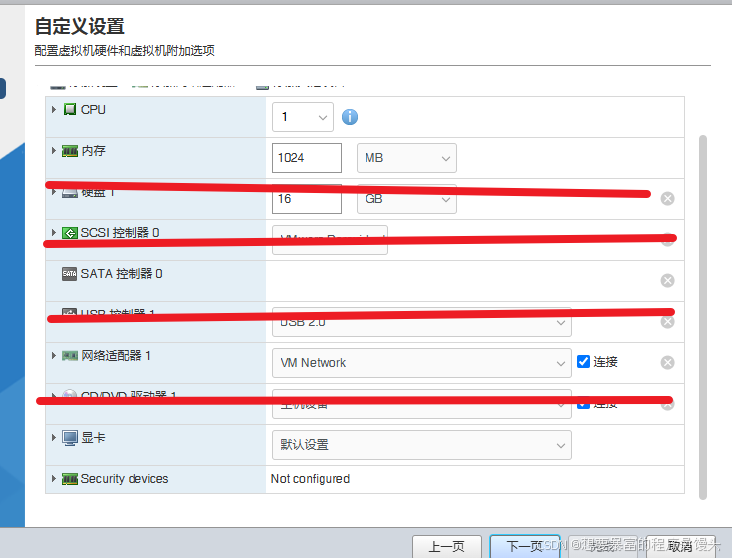Remove SATA 控制器 0 with X icon
Screen dimensions: 732x558
click(668, 281)
